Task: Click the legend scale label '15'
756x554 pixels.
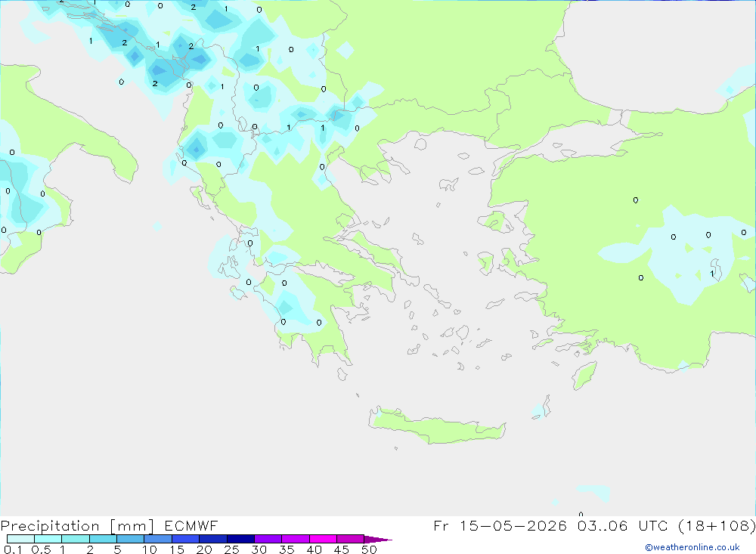Action: (x=177, y=549)
